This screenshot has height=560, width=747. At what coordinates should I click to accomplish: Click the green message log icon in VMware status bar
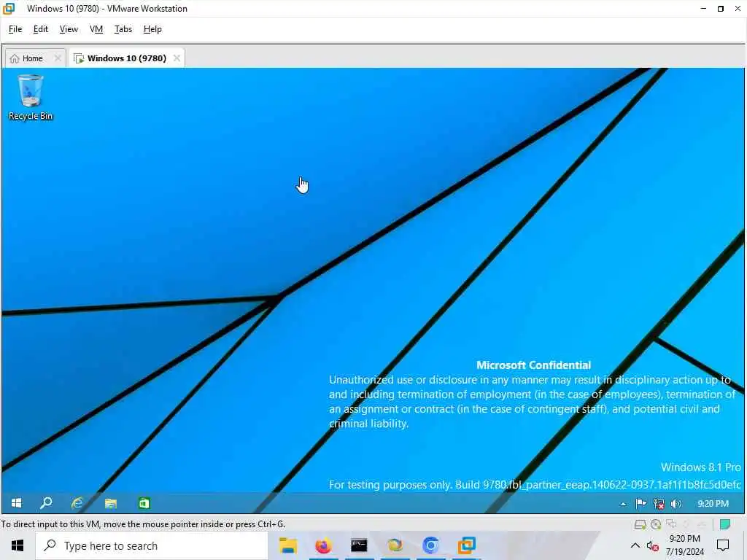point(725,524)
